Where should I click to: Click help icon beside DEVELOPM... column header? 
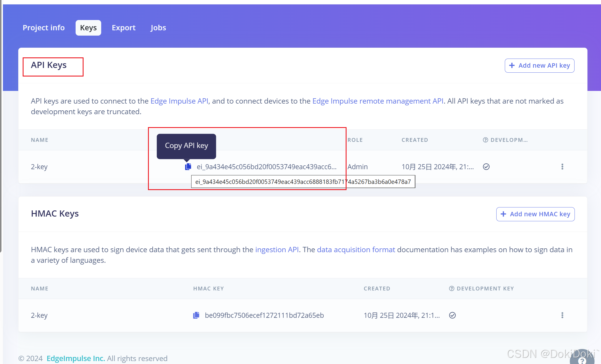pyautogui.click(x=485, y=140)
